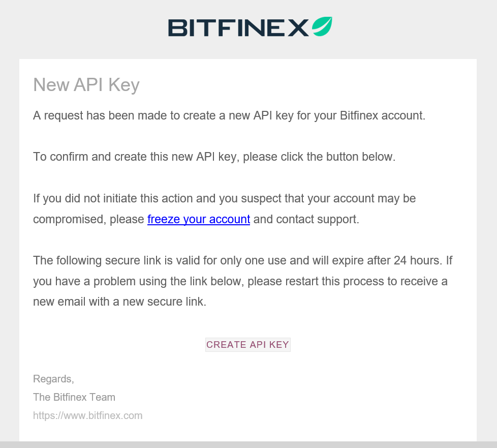Click the sentence starting A request has been made

tap(229, 115)
